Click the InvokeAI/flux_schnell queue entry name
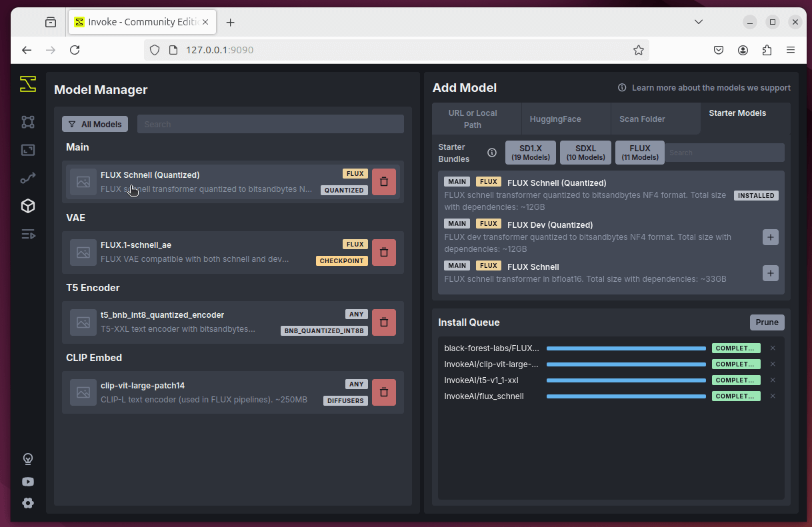 [x=484, y=396]
